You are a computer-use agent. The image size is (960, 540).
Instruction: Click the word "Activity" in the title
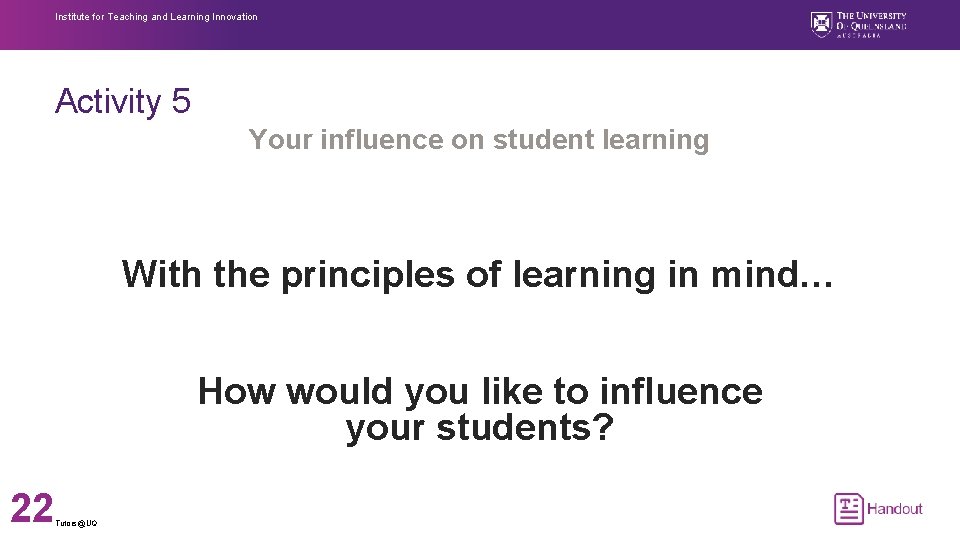tap(108, 102)
